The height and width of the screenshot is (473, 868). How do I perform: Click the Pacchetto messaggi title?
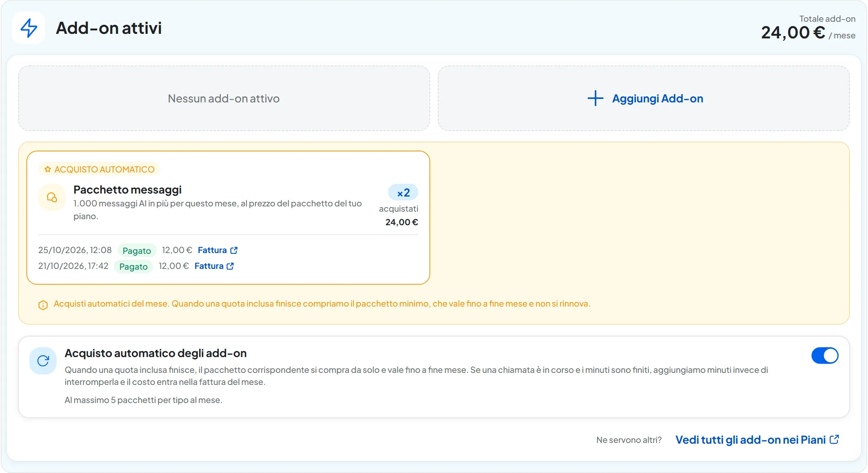point(128,190)
